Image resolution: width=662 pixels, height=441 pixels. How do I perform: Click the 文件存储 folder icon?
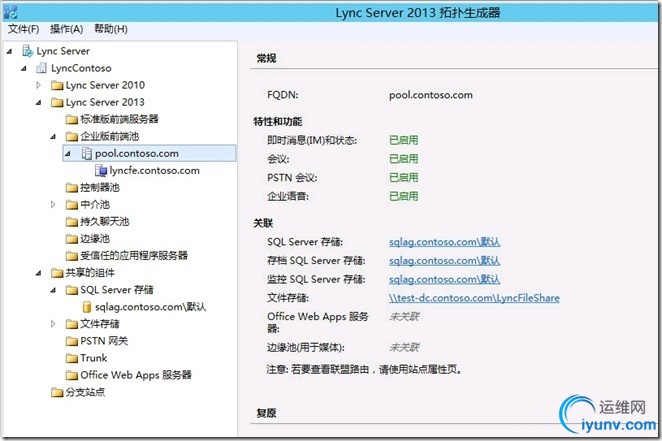pos(72,324)
